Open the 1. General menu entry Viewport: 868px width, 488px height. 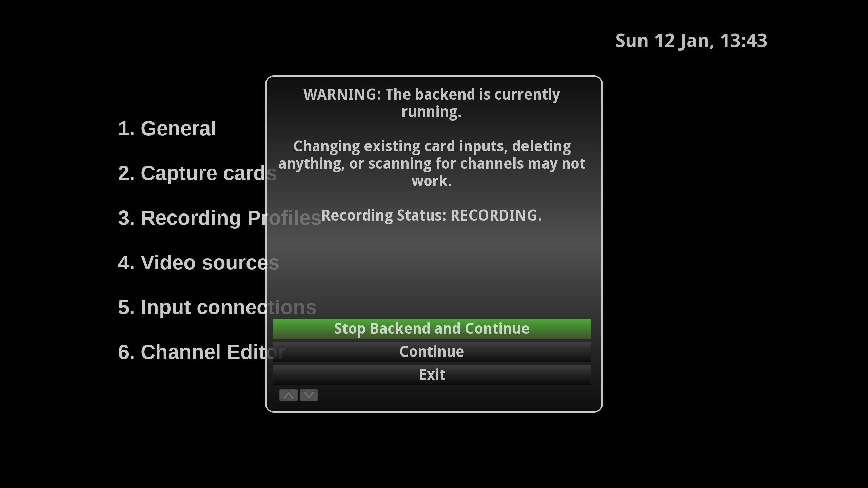point(167,128)
